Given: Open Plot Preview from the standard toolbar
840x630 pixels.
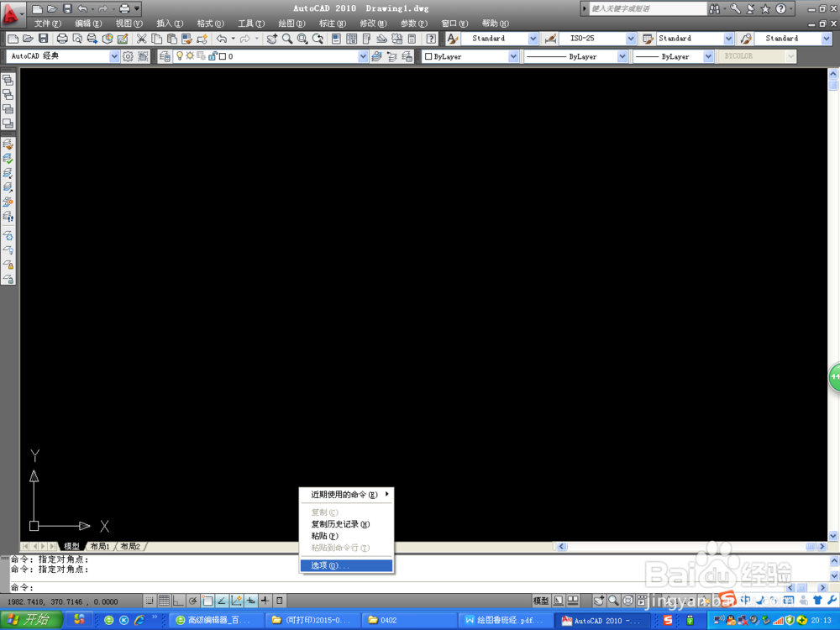Looking at the screenshot, I should click(77, 39).
